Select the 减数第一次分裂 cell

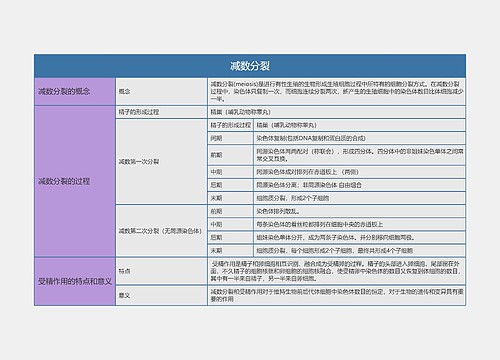(161, 161)
